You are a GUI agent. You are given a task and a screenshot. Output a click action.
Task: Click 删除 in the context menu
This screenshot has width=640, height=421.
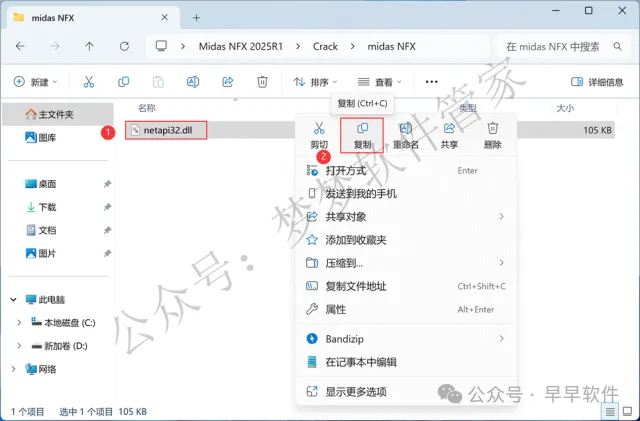tap(492, 136)
